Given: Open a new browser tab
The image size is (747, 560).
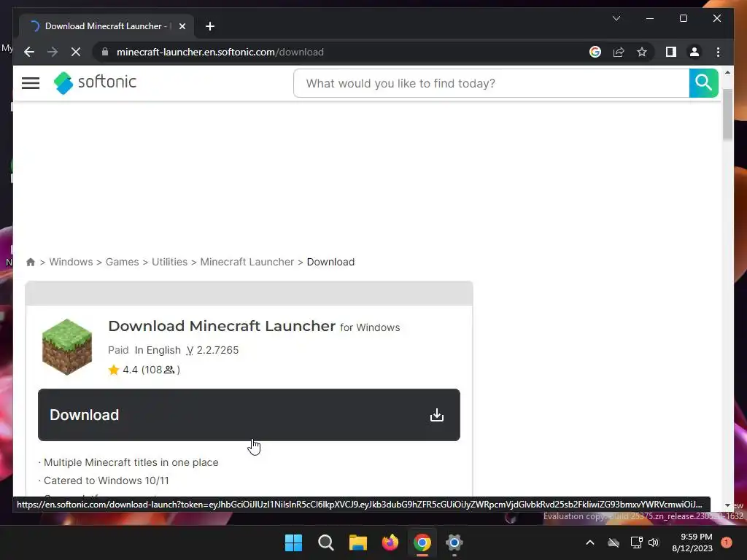Looking at the screenshot, I should pos(209,26).
